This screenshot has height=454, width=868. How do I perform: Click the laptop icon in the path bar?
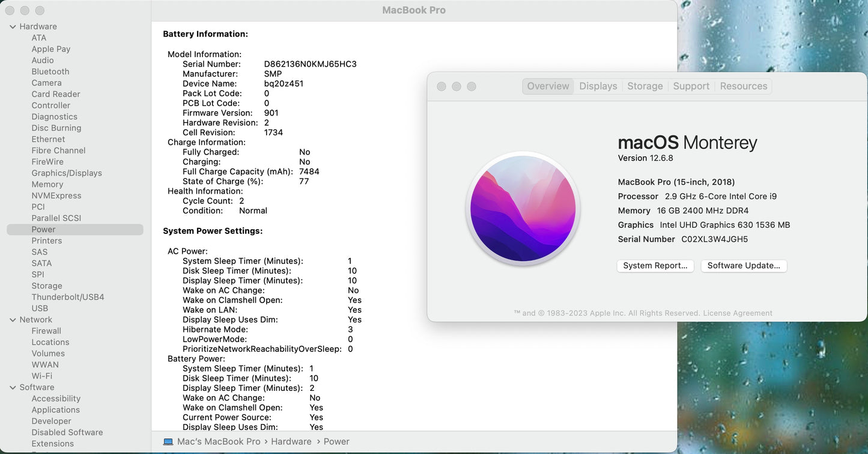coord(168,441)
